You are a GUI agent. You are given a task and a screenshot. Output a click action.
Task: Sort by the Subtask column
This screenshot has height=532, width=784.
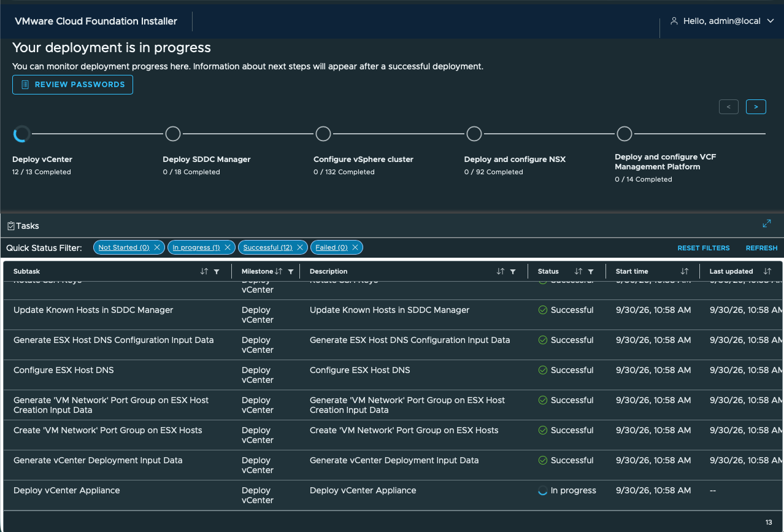point(204,271)
